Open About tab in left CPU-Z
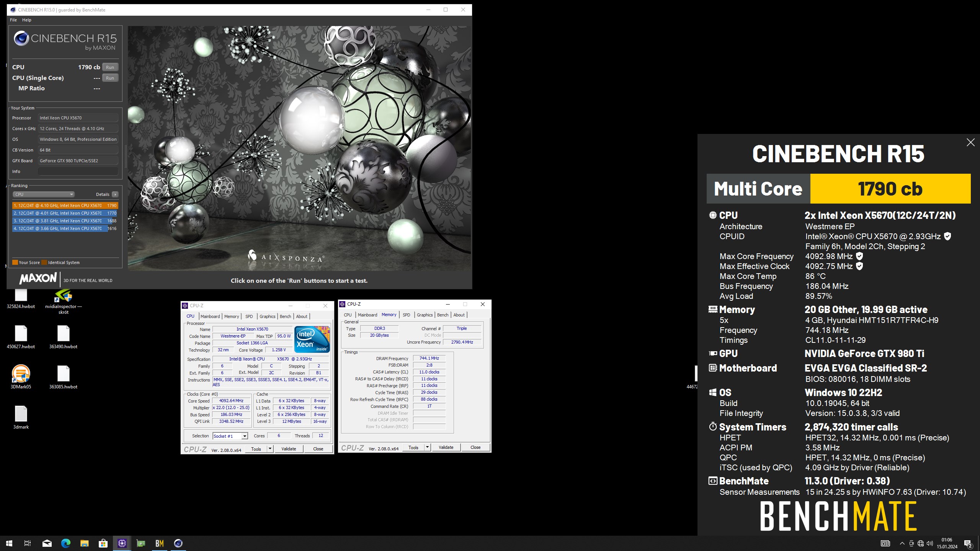Image resolution: width=980 pixels, height=551 pixels. pos(302,316)
